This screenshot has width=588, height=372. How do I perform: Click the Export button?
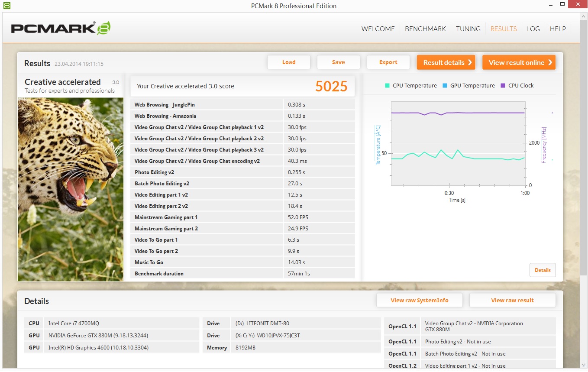coord(388,62)
